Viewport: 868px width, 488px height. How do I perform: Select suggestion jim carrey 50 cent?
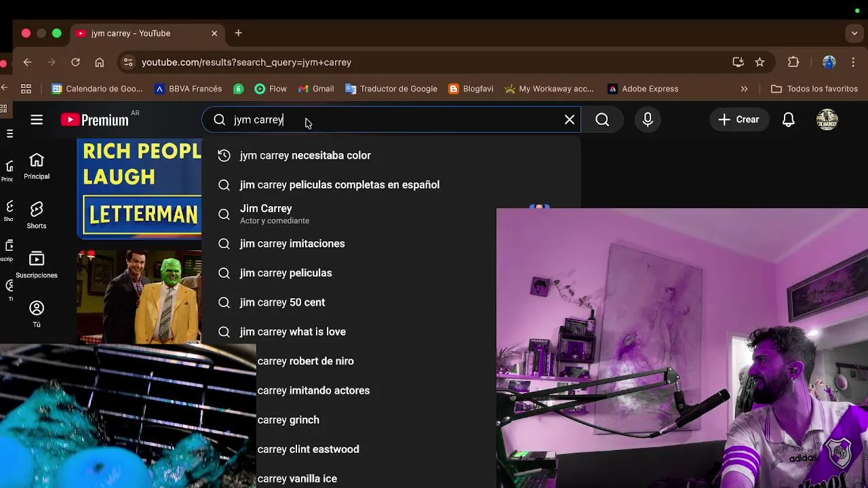pos(349,302)
